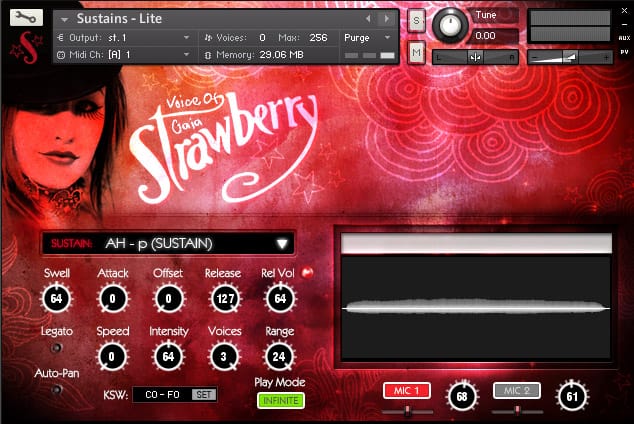Open the wrench instrument edit icon
This screenshot has width=634, height=424.
[26, 18]
